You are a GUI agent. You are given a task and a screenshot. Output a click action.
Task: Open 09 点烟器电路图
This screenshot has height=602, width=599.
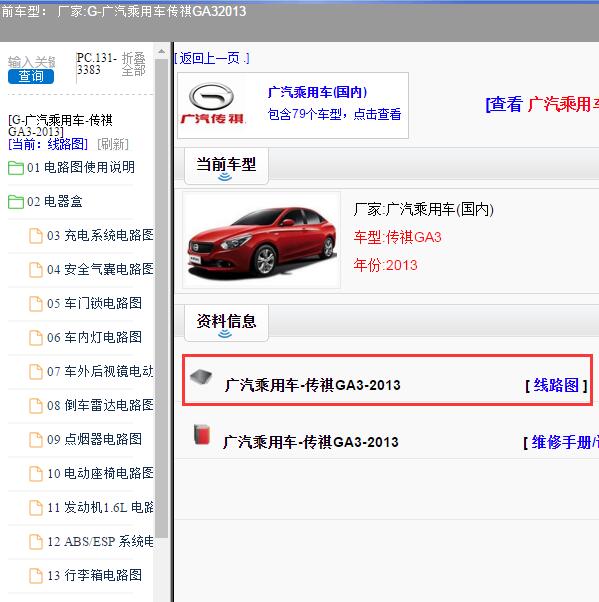(94, 439)
